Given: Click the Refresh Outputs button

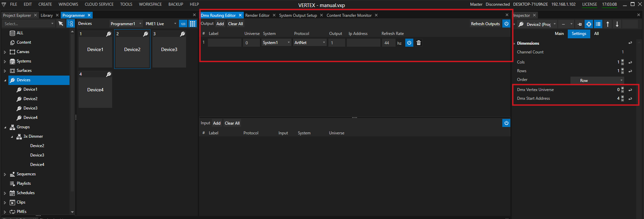Looking at the screenshot, I should pos(485,24).
